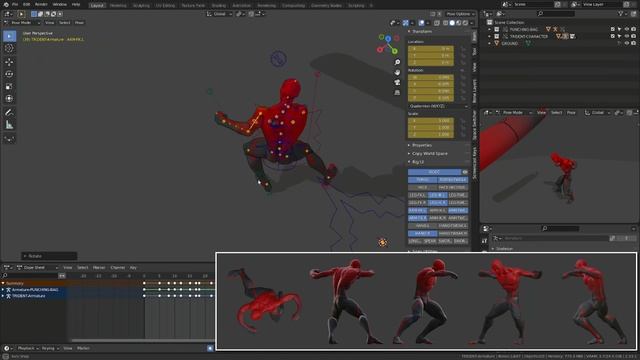Click the zoom magnifier viewport gizmo icon
Viewport: 640px width, 360px height.
click(x=397, y=62)
